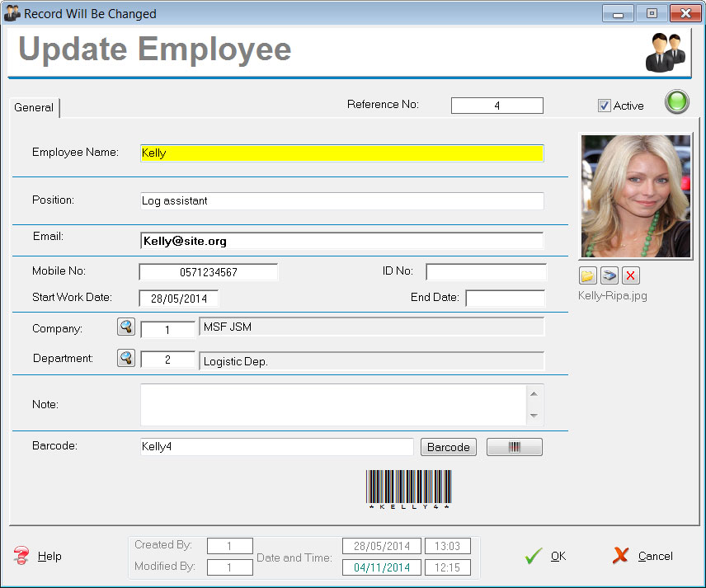The image size is (706, 588).
Task: Confirm changes with the OK button
Action: 546,556
